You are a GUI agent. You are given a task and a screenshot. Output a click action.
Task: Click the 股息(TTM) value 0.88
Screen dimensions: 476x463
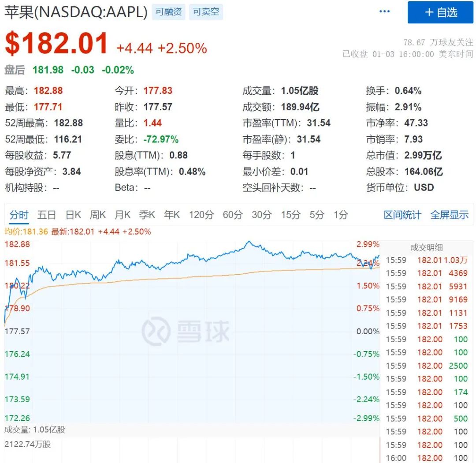pyautogui.click(x=178, y=155)
